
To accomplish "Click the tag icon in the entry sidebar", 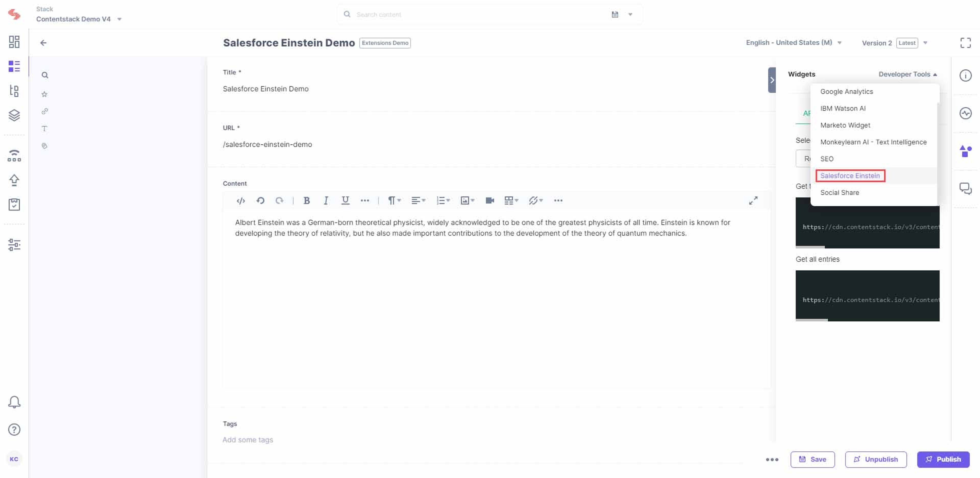I will coord(44,146).
